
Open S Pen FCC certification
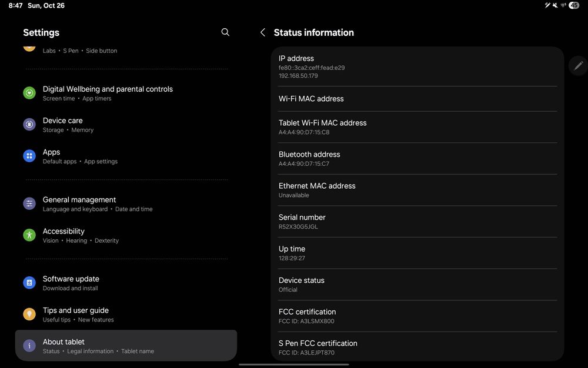click(417, 347)
